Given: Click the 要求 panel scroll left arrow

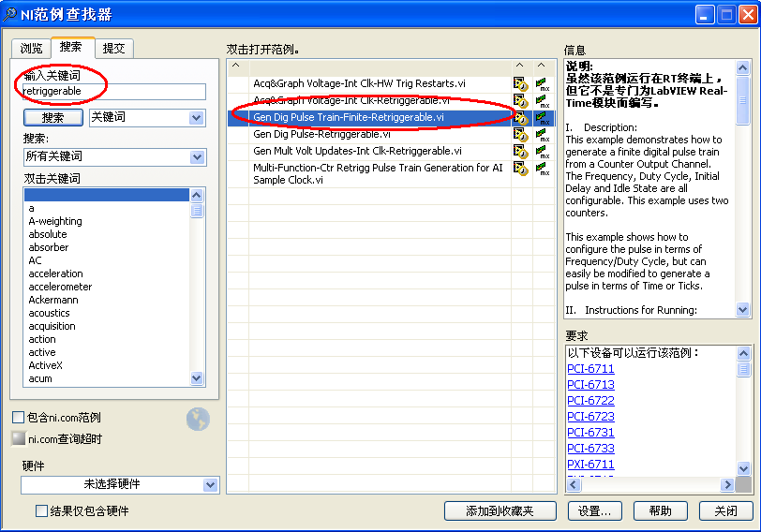Looking at the screenshot, I should pyautogui.click(x=574, y=484).
